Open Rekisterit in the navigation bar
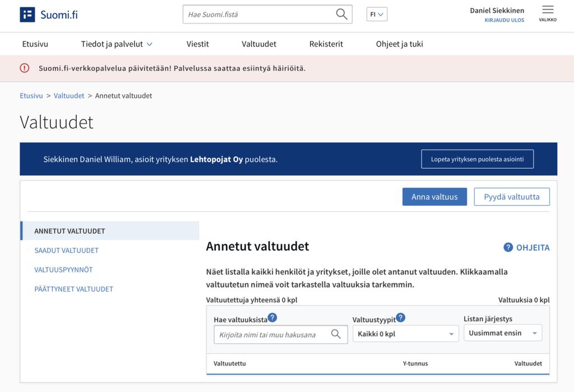Image resolution: width=574 pixels, height=392 pixels. (326, 44)
